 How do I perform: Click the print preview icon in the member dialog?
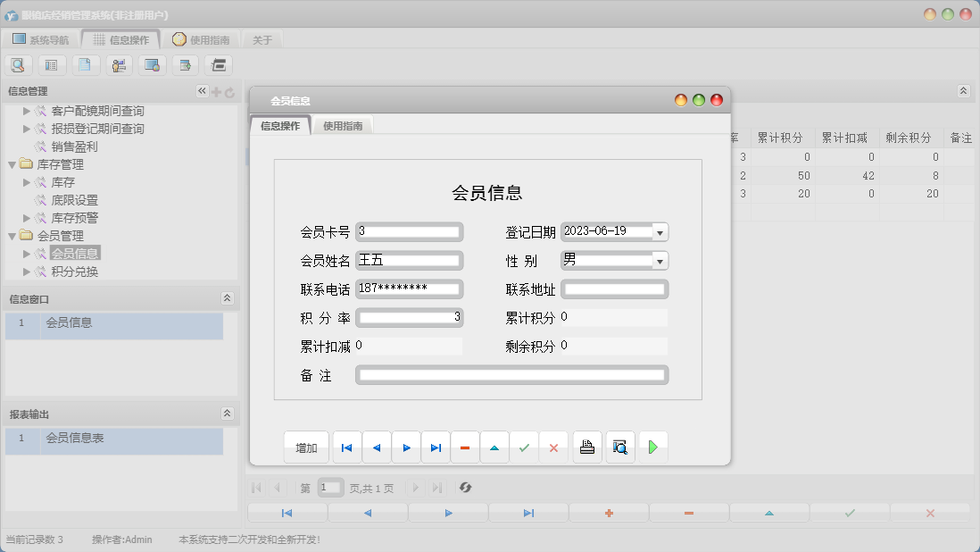point(619,447)
